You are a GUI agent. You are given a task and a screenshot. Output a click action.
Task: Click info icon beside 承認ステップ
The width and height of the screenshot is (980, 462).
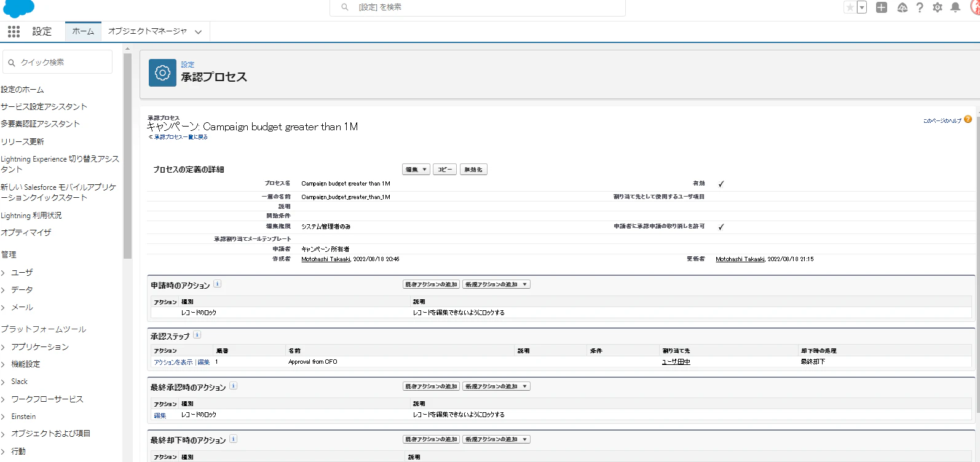197,335
